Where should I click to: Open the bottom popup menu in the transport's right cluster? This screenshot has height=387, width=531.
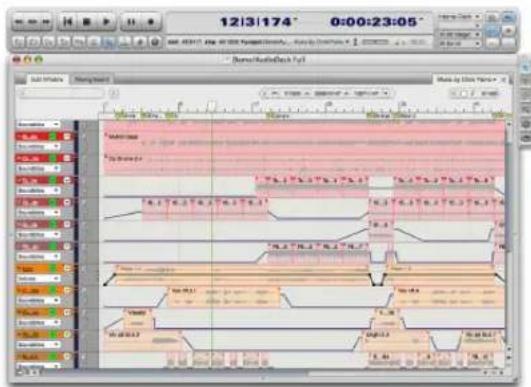[x=460, y=44]
